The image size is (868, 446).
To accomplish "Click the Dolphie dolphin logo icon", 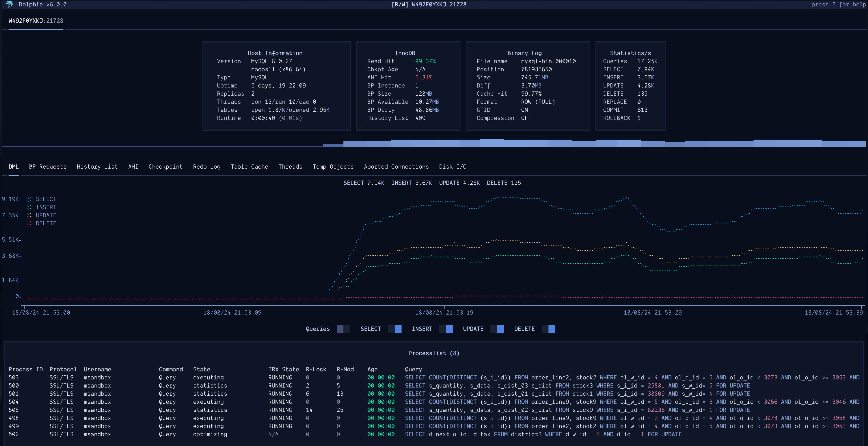I will (x=9, y=4).
